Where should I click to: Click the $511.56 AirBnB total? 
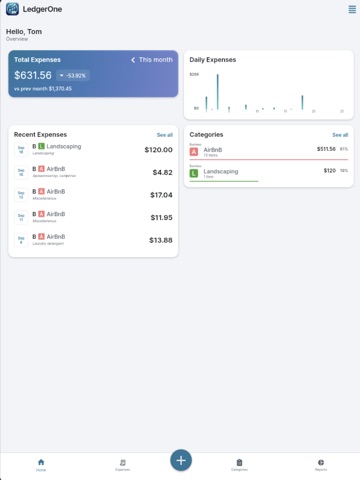(326, 149)
